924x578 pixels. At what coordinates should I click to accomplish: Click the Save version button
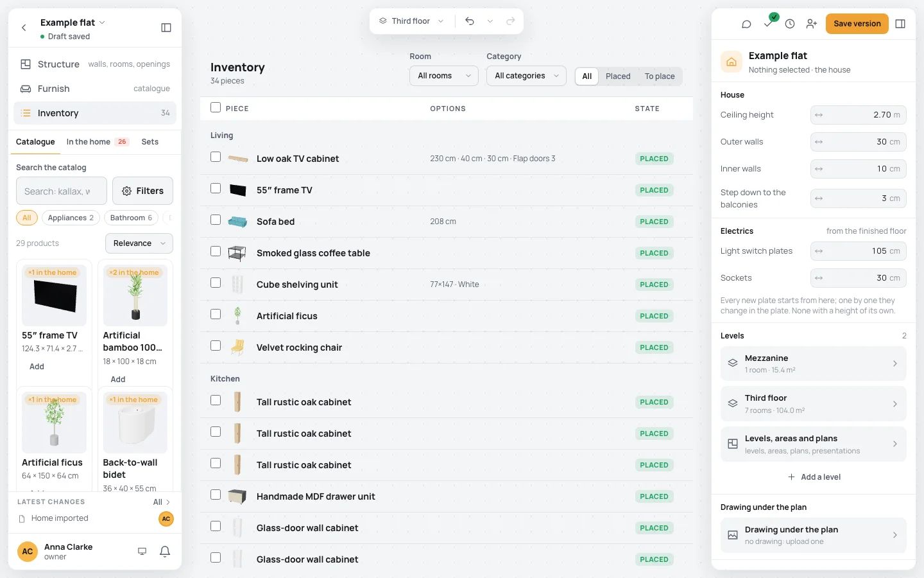coord(857,24)
